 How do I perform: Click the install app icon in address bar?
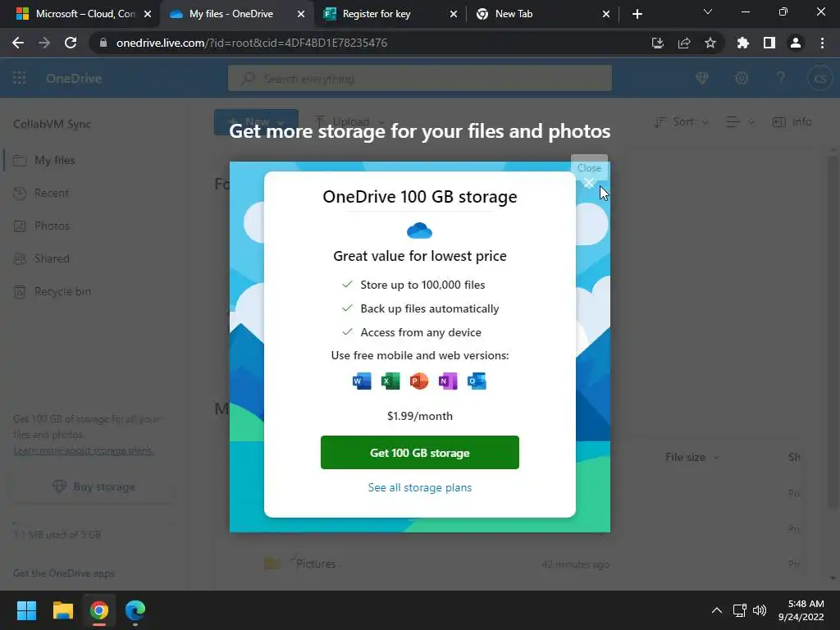click(x=658, y=43)
